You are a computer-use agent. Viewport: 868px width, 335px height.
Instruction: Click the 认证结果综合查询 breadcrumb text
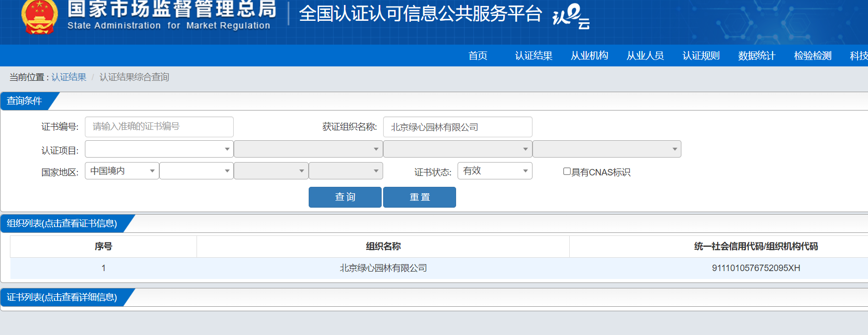pyautogui.click(x=134, y=77)
